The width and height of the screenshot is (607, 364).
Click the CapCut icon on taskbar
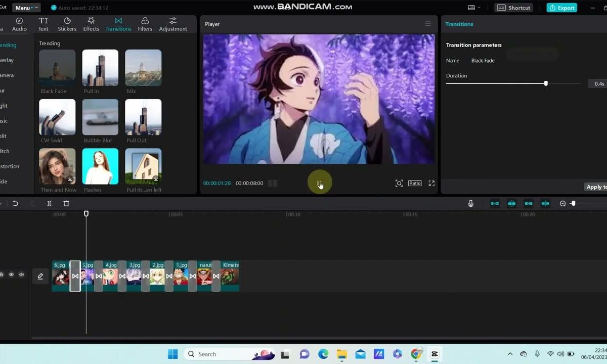[435, 354]
